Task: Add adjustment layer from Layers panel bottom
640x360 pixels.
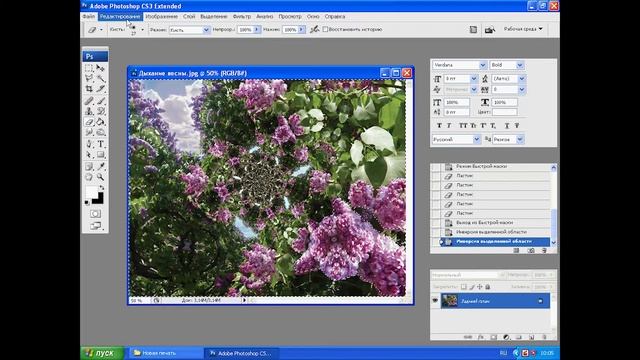Action: (x=506, y=337)
